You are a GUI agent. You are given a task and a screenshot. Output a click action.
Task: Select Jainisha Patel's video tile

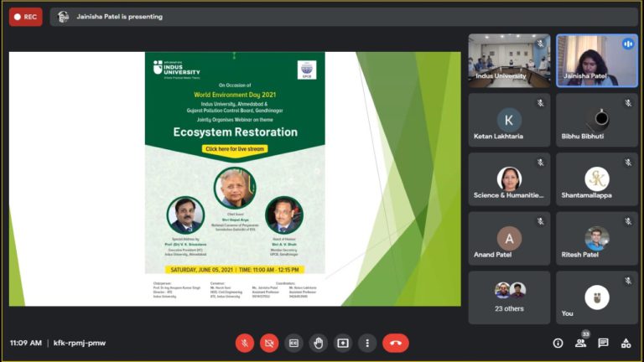(x=596, y=60)
